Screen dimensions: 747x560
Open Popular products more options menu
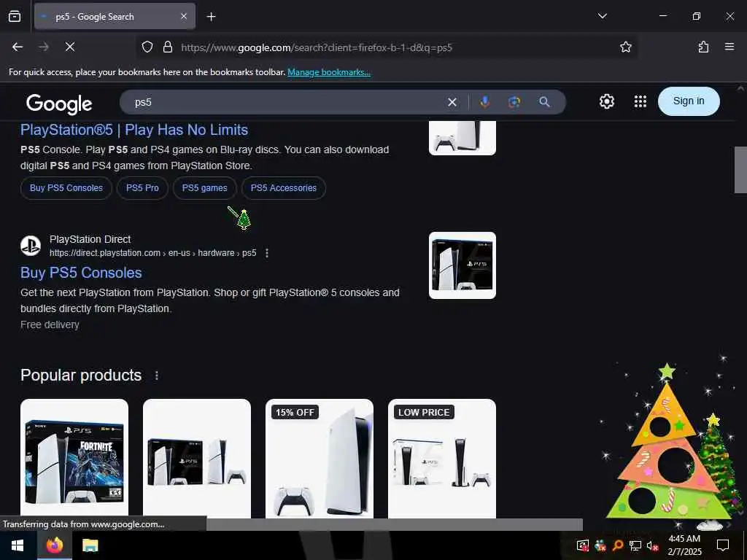pos(157,376)
